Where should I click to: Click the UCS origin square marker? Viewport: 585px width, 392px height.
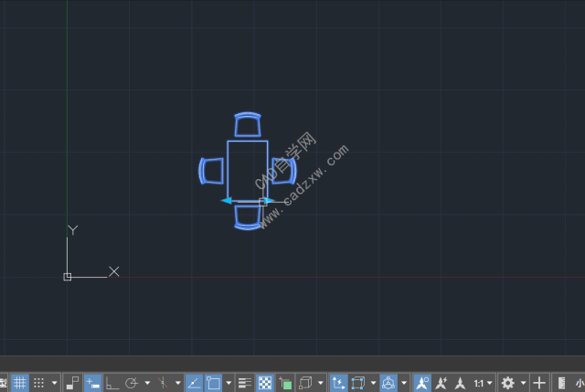[67, 277]
